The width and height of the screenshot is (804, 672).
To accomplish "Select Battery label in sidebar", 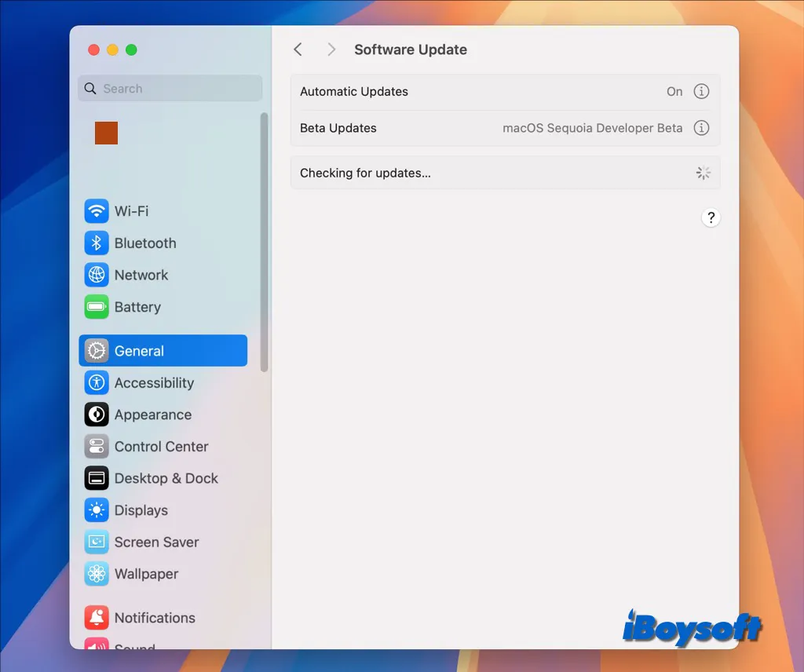I will click(x=137, y=307).
